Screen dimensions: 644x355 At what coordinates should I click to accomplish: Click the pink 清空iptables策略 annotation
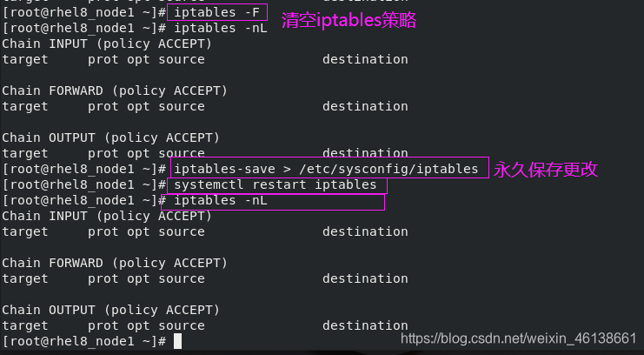[349, 20]
